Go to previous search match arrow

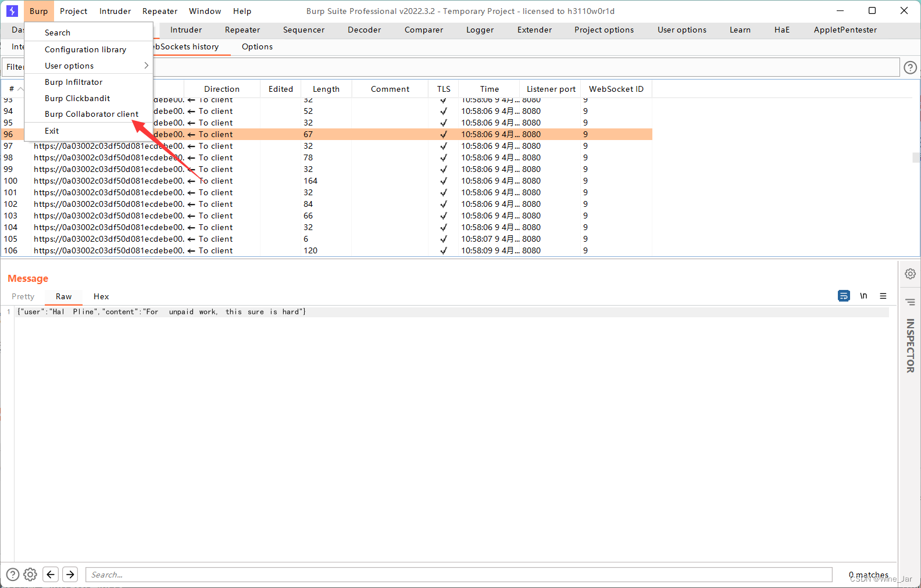pos(51,575)
